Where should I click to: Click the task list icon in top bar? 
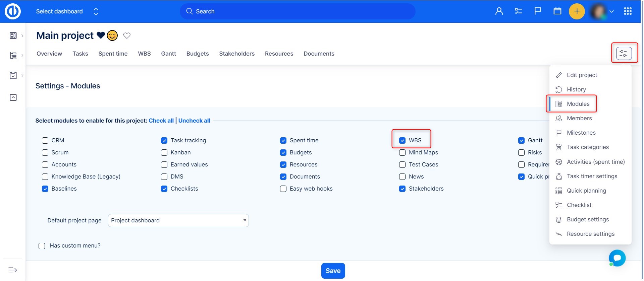pyautogui.click(x=519, y=11)
